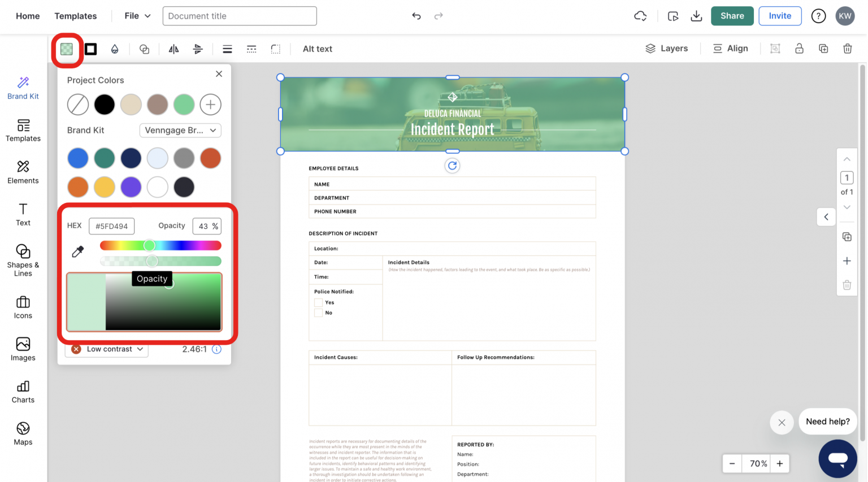Flip the selected header vertically
The image size is (868, 482).
tap(197, 49)
